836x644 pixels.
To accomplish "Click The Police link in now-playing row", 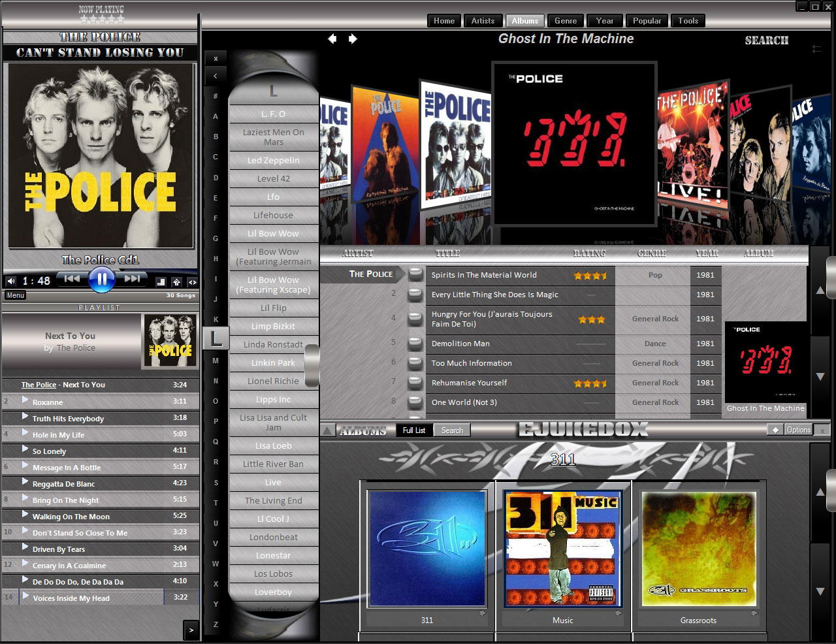I will click(39, 385).
